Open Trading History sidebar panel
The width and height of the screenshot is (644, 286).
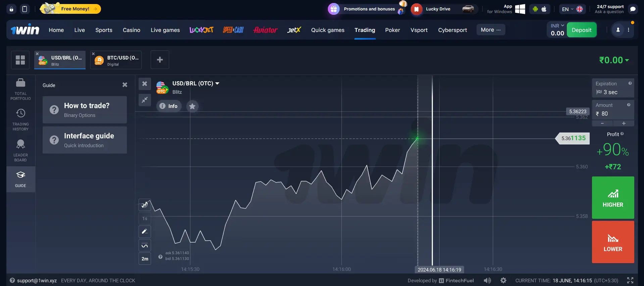tap(20, 120)
